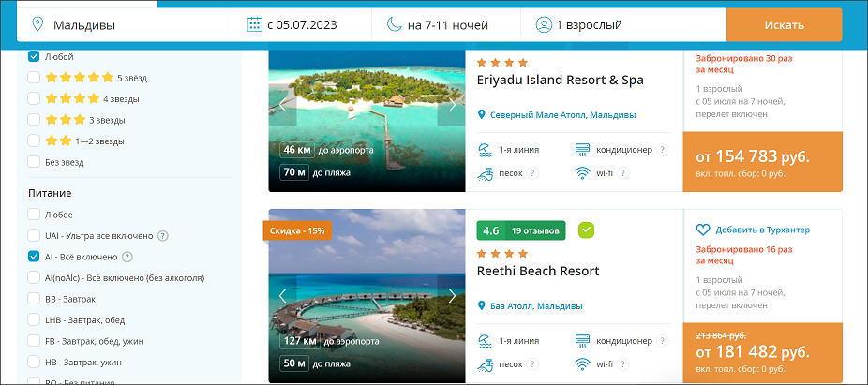Click help icon beside wi-fi for Reethi Beach

[x=622, y=364]
